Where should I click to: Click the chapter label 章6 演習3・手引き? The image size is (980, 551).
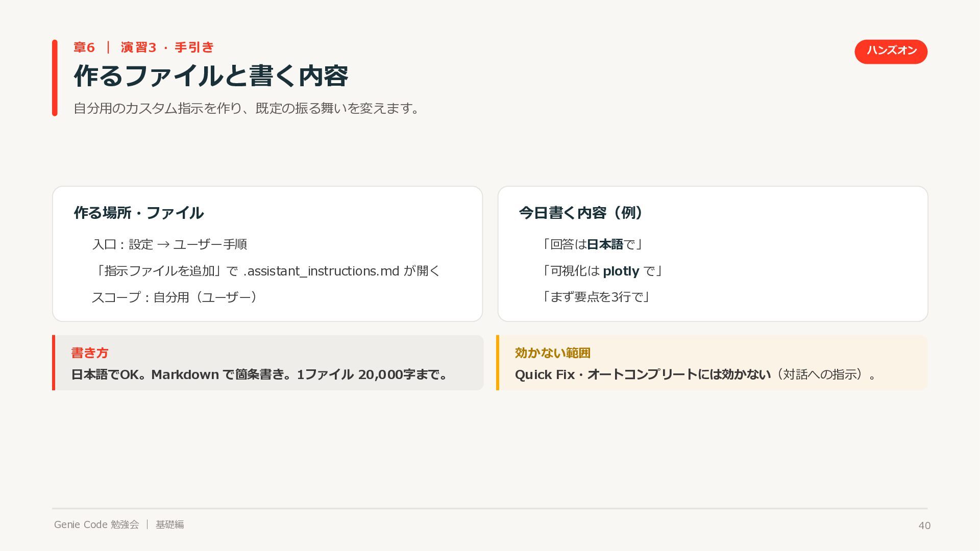(x=143, y=47)
